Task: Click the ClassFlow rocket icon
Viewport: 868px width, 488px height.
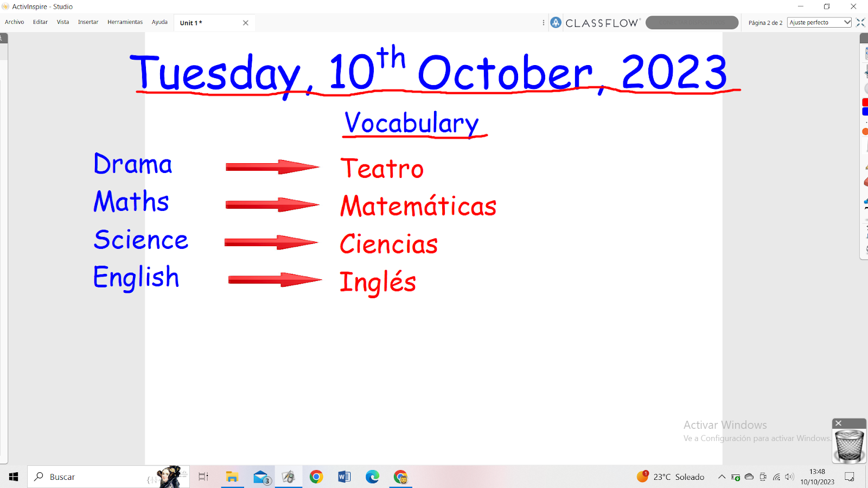Action: pyautogui.click(x=556, y=22)
